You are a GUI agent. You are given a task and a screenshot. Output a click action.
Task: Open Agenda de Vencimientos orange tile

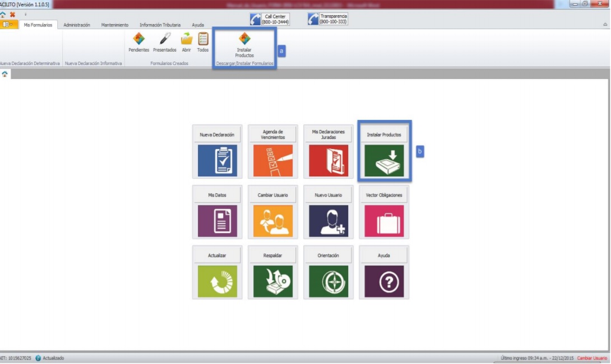pos(273,160)
